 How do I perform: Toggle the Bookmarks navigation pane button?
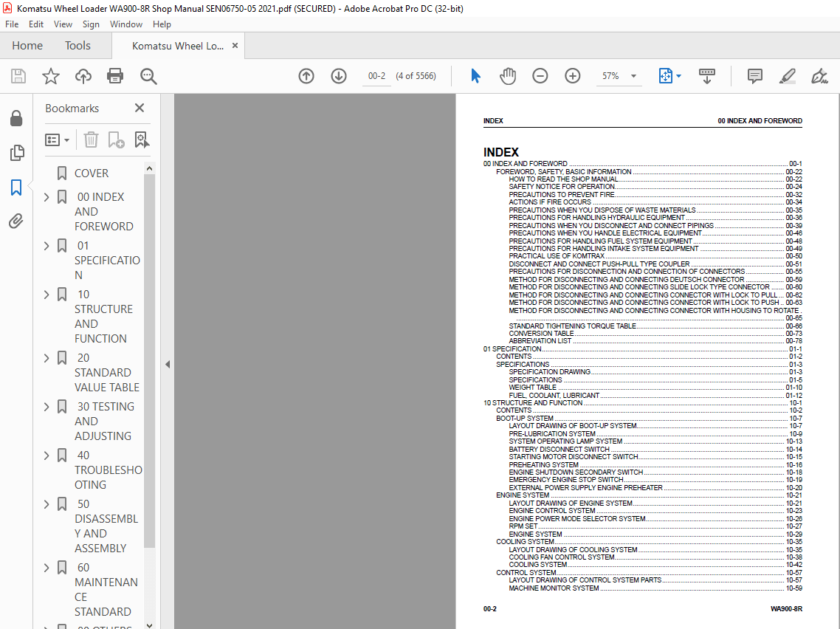point(16,188)
